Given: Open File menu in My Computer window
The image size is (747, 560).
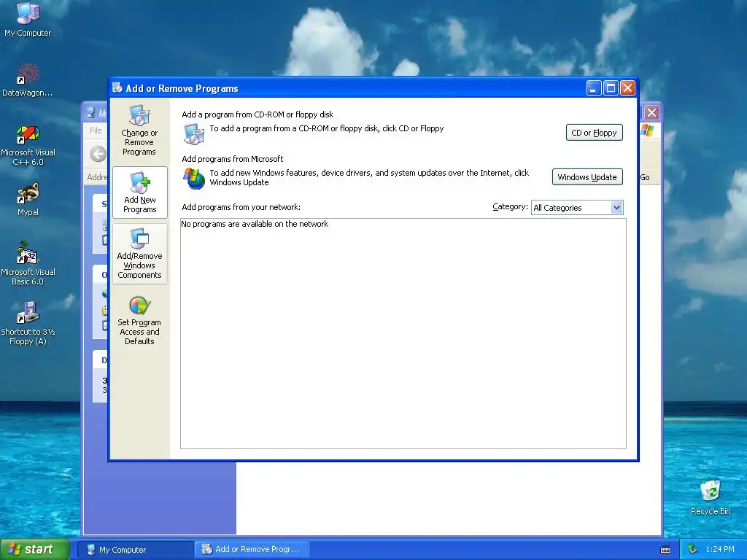Looking at the screenshot, I should tap(96, 131).
